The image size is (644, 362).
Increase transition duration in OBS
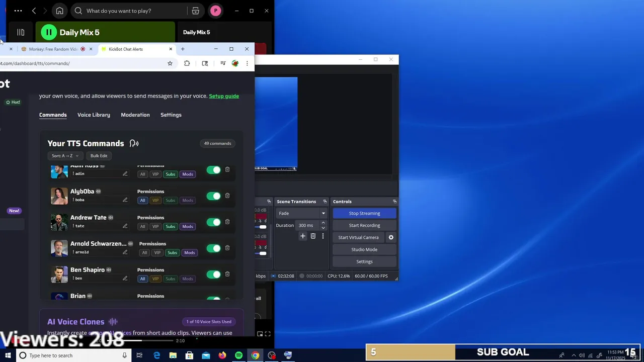pos(323,223)
